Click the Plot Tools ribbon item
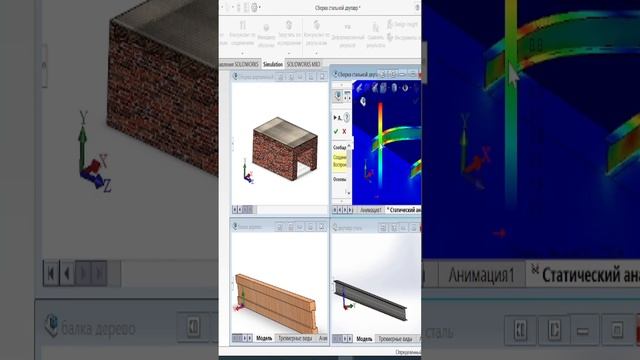Screen dimensions: 640x360 (404, 38)
